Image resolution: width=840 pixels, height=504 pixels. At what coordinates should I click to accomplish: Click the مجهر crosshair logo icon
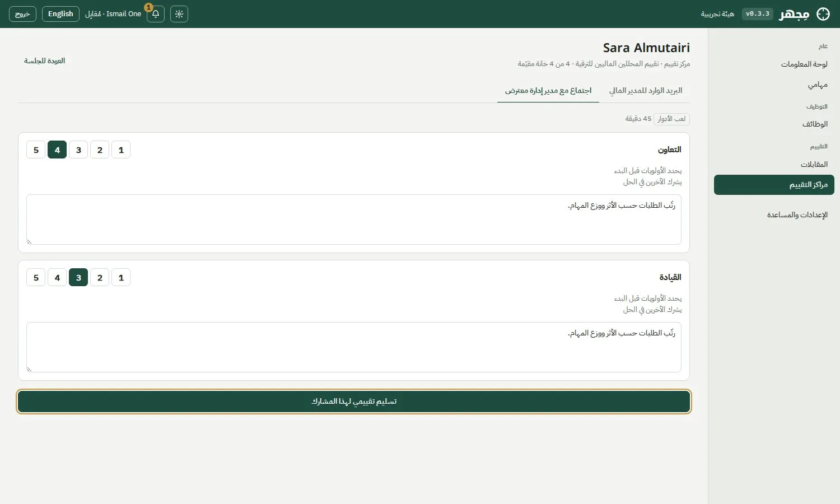tap(823, 14)
